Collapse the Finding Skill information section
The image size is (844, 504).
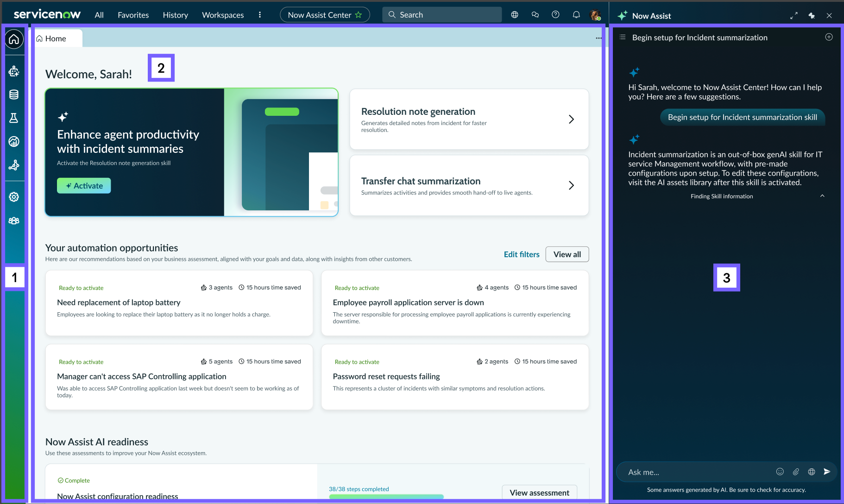(822, 196)
